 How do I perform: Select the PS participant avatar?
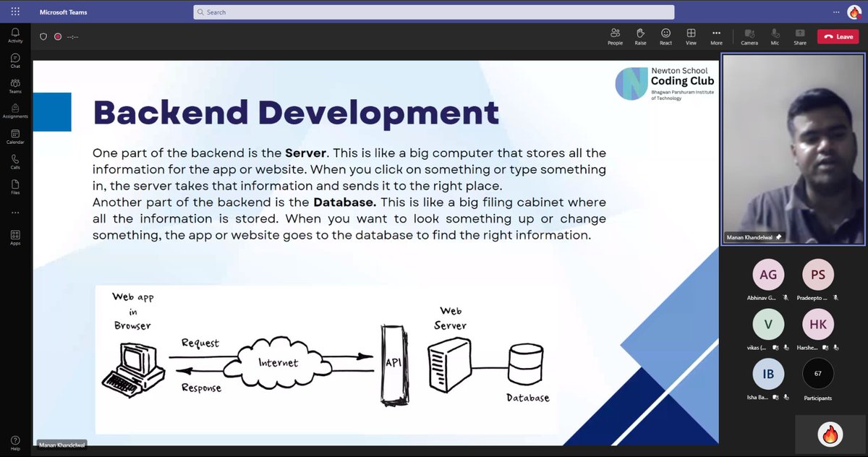(x=818, y=275)
